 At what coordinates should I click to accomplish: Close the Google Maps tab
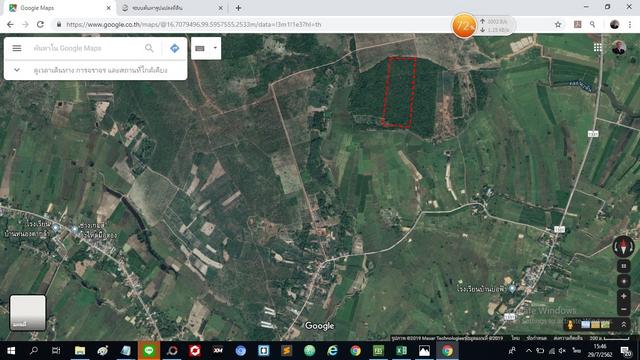pyautogui.click(x=109, y=8)
